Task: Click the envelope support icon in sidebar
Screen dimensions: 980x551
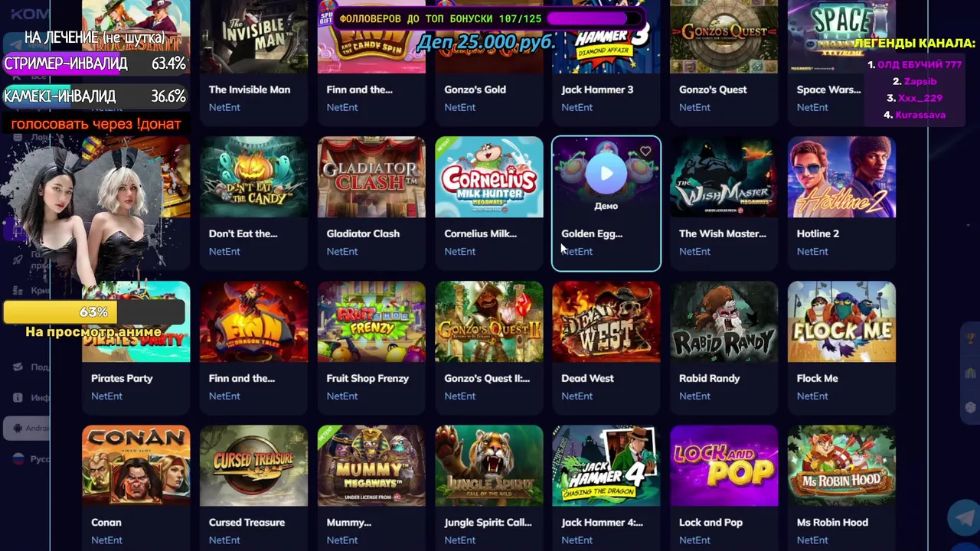Action: tap(18, 367)
